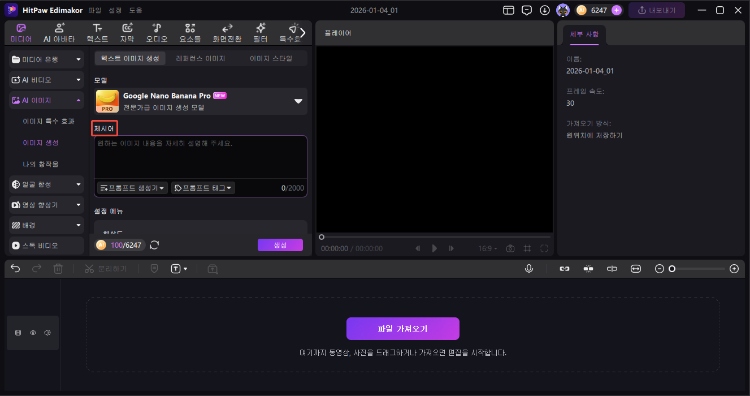
Task: Expand the 미디어 folder sidebar section
Action: click(x=46, y=59)
